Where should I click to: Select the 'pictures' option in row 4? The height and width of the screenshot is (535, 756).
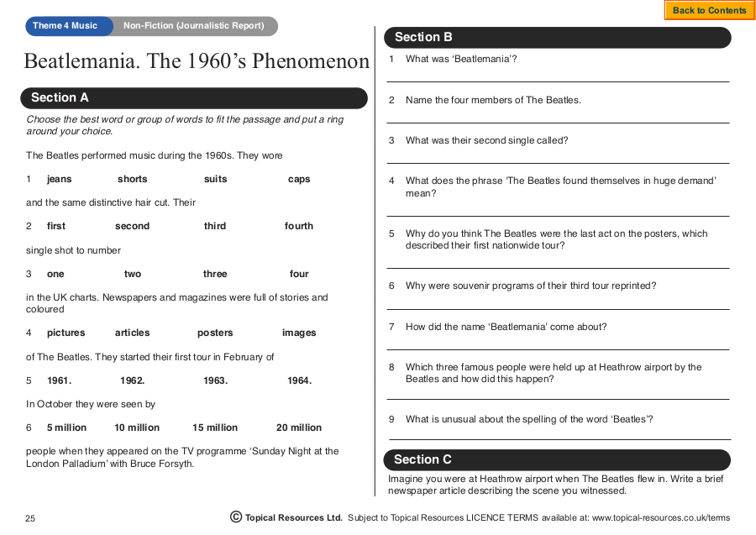point(66,333)
